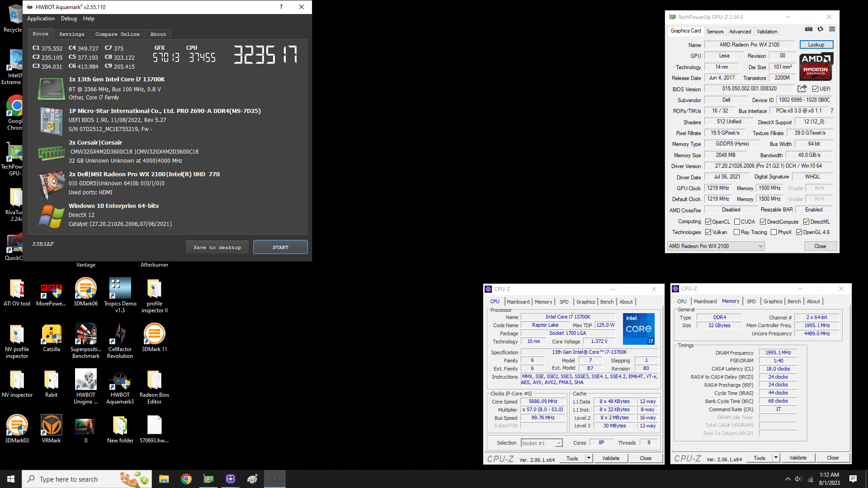This screenshot has height=488, width=868.
Task: Open the Catzilla desktop icon
Action: click(52, 338)
